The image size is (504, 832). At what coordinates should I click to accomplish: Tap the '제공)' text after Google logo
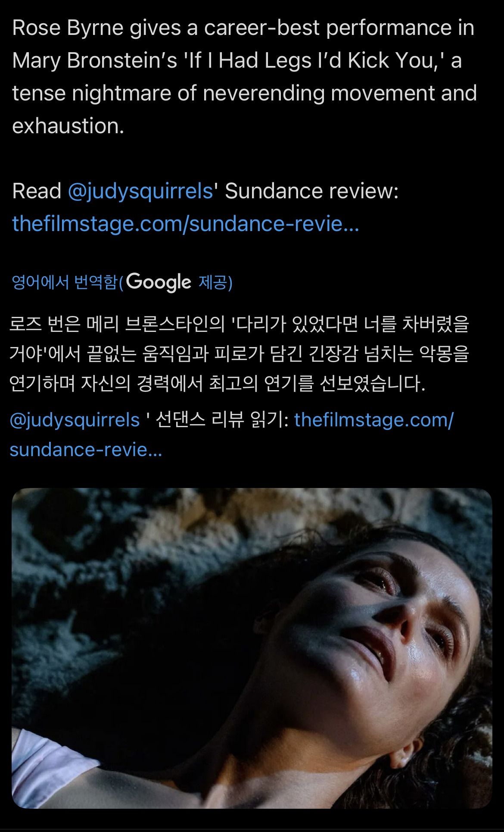215,282
